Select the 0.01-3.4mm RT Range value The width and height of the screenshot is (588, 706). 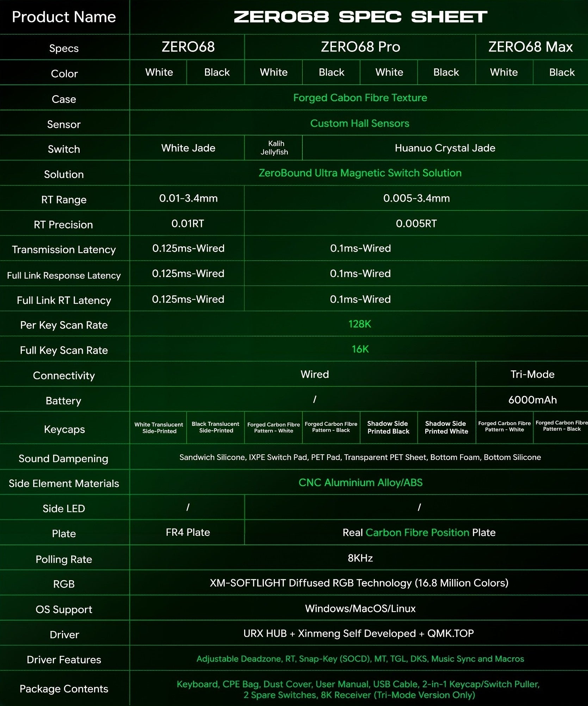tap(188, 198)
